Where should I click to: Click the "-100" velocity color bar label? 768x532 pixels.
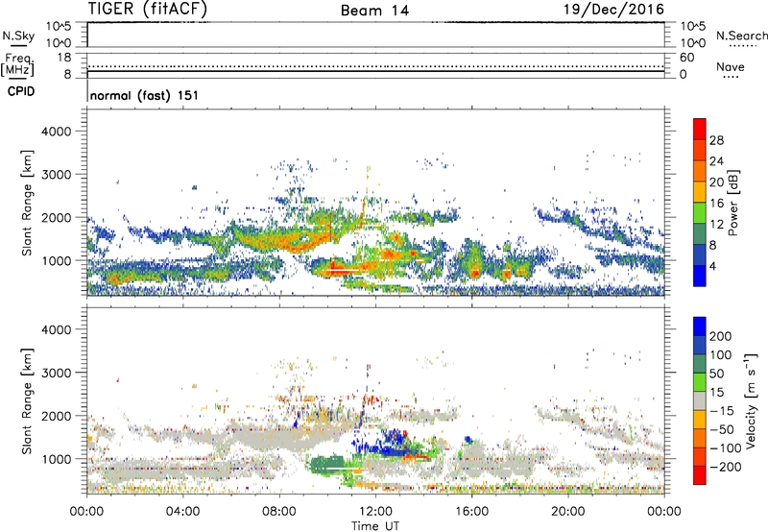[x=726, y=448]
